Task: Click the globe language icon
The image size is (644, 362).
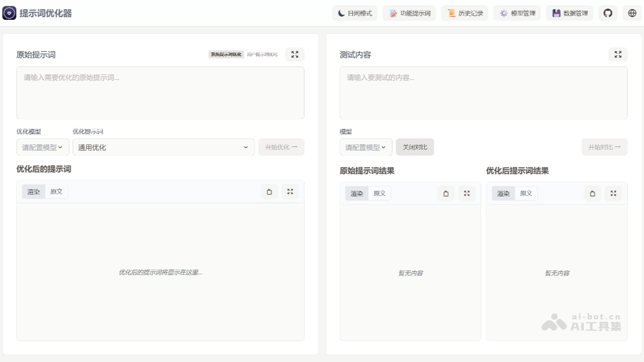Action: pos(632,13)
